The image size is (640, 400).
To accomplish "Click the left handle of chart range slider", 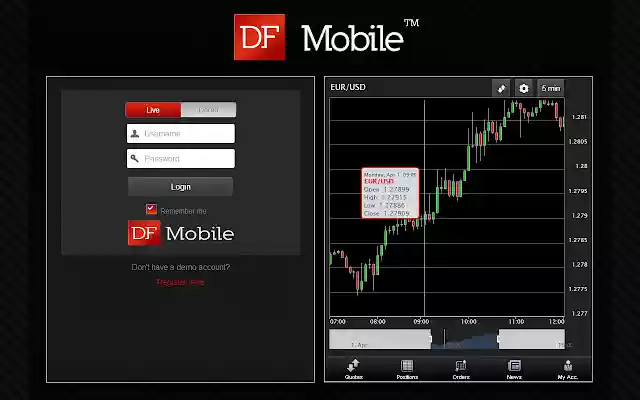I will click(430, 339).
